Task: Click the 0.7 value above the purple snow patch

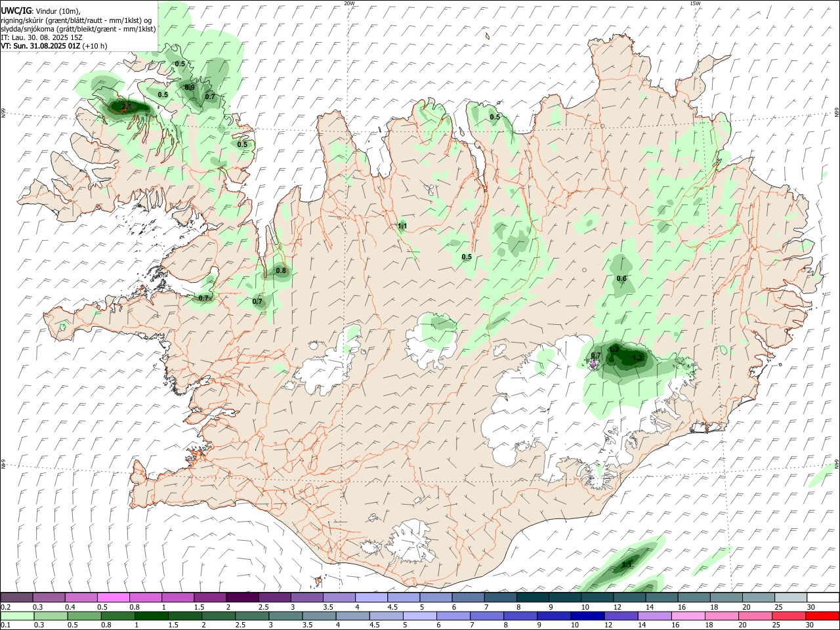Action: click(x=597, y=355)
